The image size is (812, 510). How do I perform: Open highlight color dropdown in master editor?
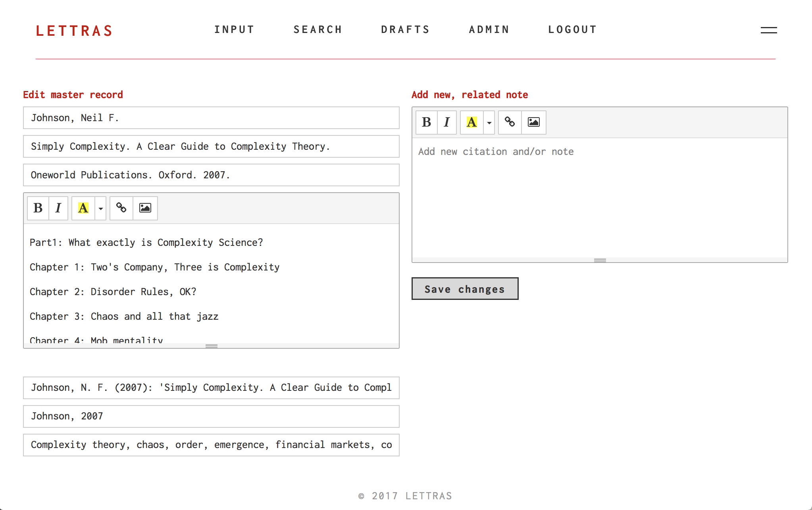tap(101, 208)
